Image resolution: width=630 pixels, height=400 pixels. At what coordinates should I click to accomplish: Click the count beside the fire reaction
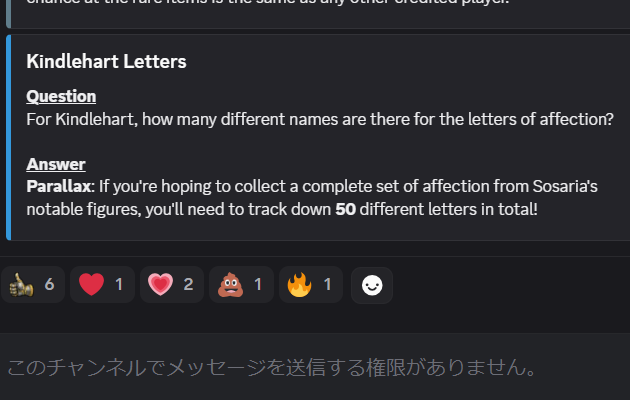[x=327, y=285]
